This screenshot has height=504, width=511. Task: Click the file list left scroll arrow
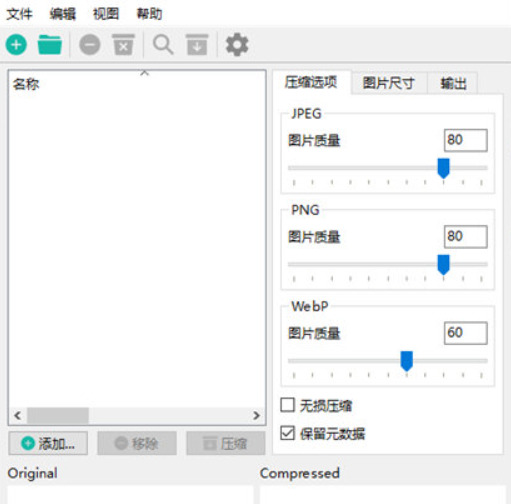tap(18, 415)
